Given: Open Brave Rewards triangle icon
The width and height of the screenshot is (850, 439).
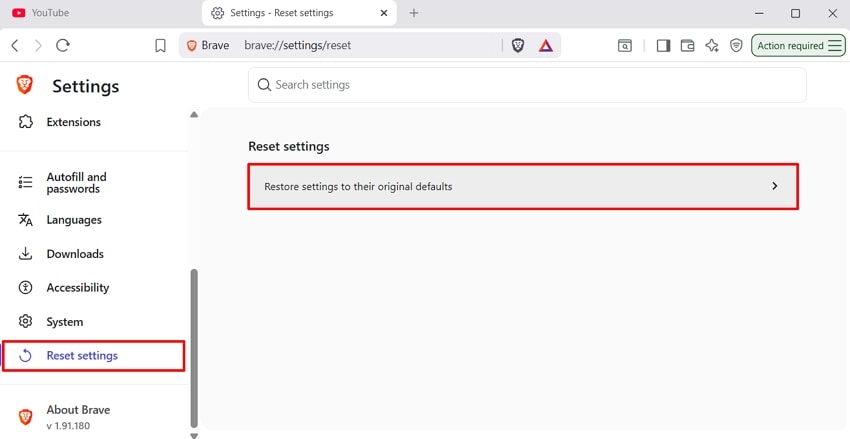Looking at the screenshot, I should click(546, 46).
